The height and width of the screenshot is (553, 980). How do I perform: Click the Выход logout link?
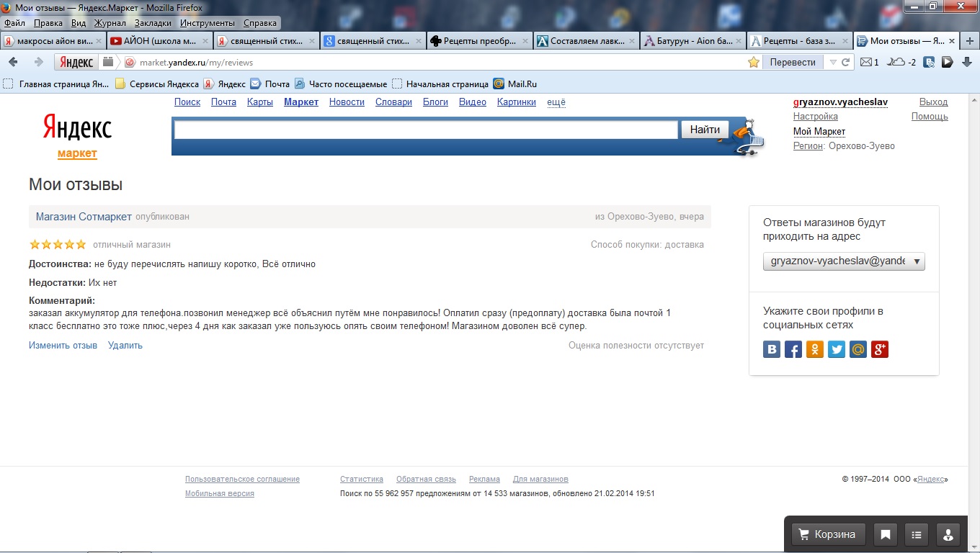pyautogui.click(x=934, y=102)
